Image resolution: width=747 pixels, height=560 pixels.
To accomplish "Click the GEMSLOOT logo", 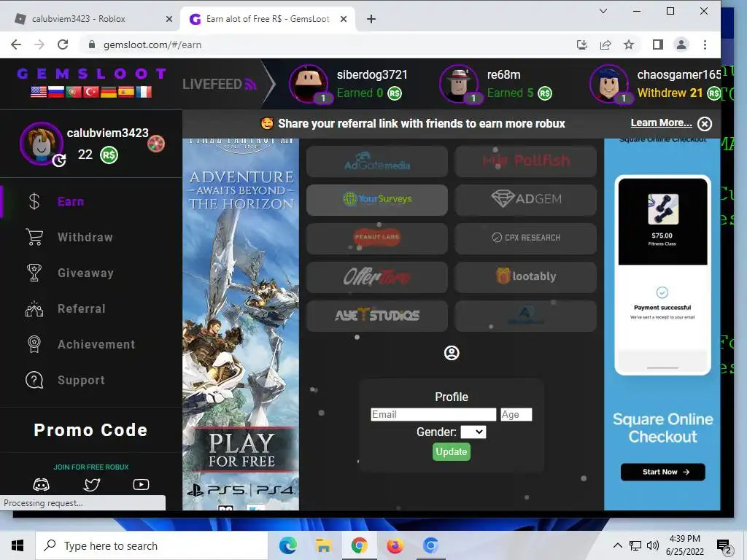I will coord(91,74).
